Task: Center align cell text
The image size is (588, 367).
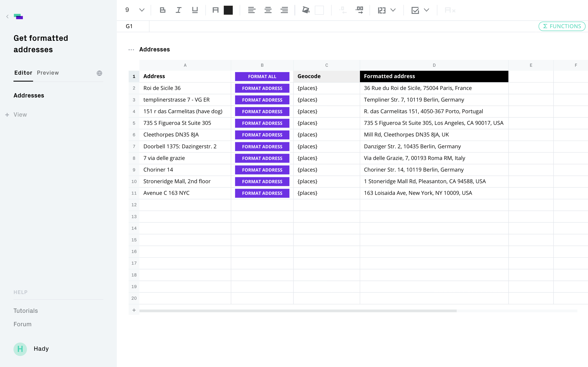Action: click(x=268, y=10)
